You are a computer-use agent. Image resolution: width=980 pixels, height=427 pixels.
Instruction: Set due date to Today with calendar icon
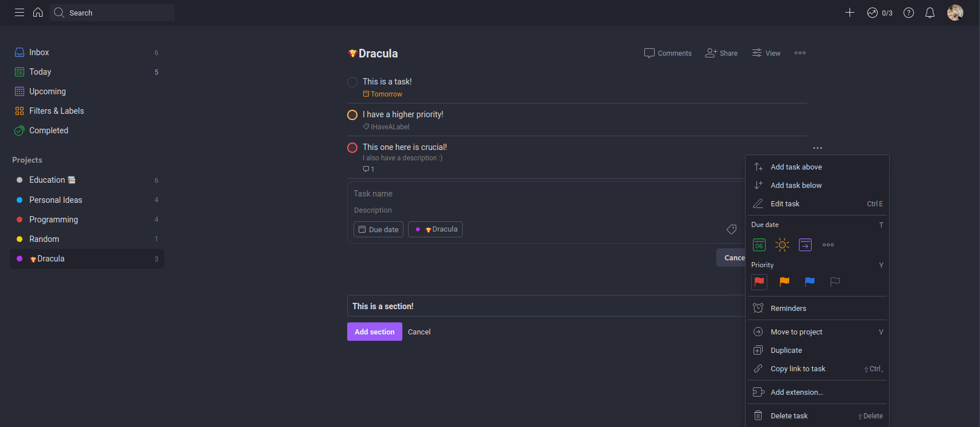point(759,244)
